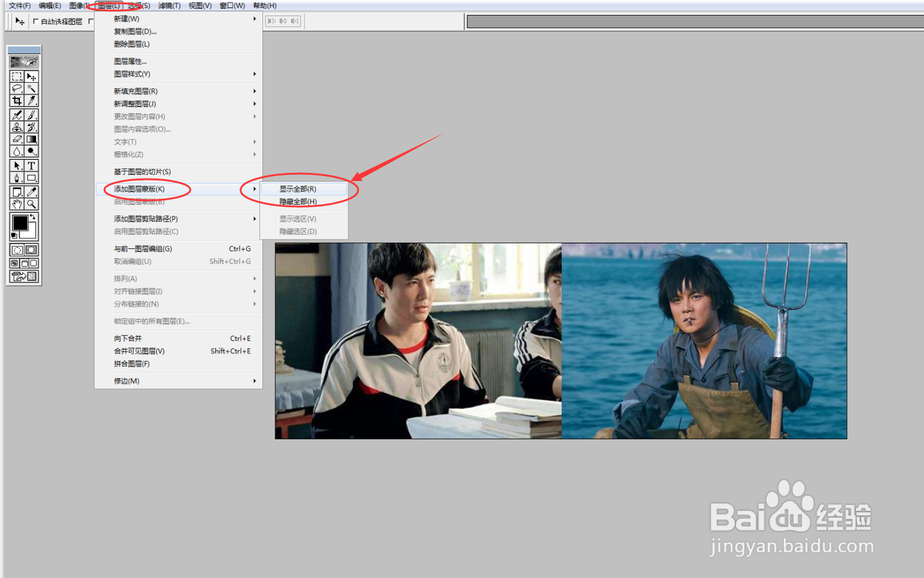Expand 添加图层剪贴路径(P) submenu arrow

(x=254, y=219)
